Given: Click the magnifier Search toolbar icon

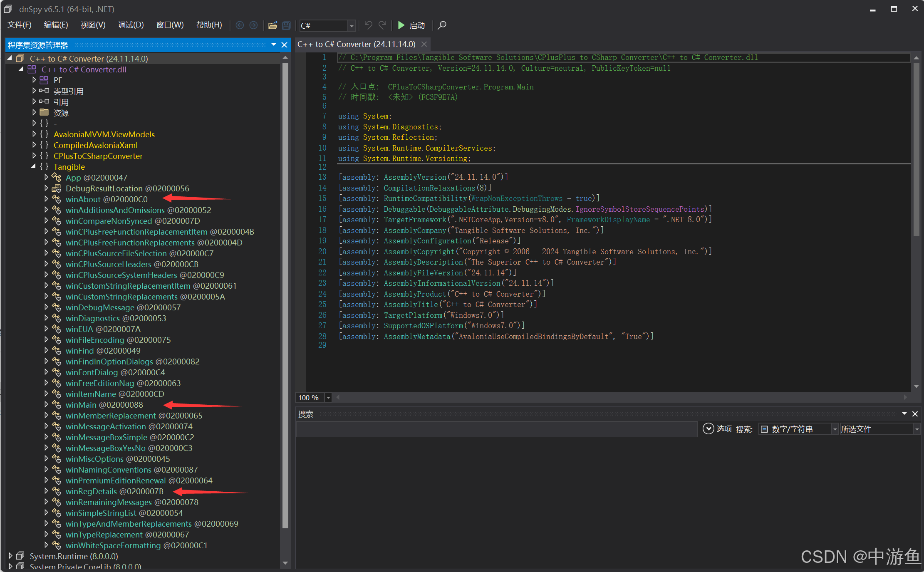Looking at the screenshot, I should click(442, 25).
